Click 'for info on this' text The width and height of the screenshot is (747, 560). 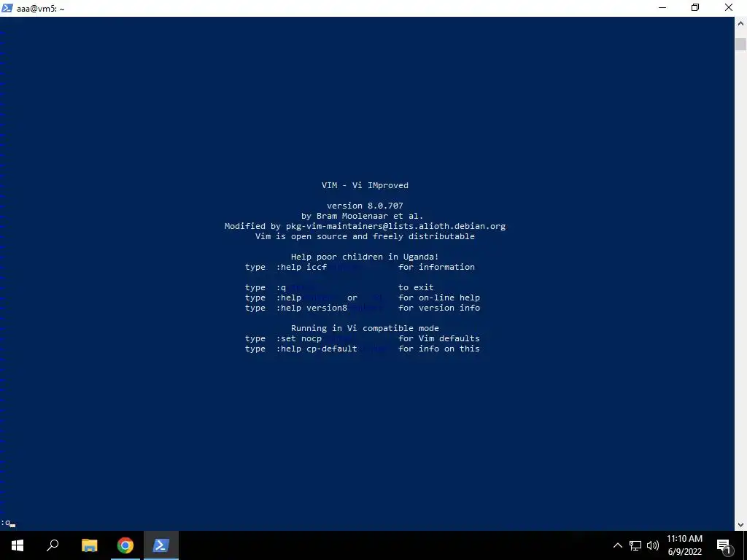click(439, 349)
